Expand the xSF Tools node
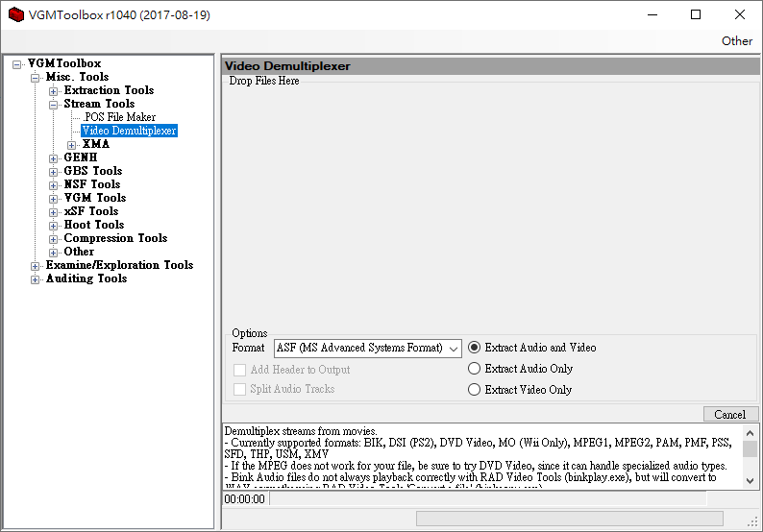 point(54,212)
